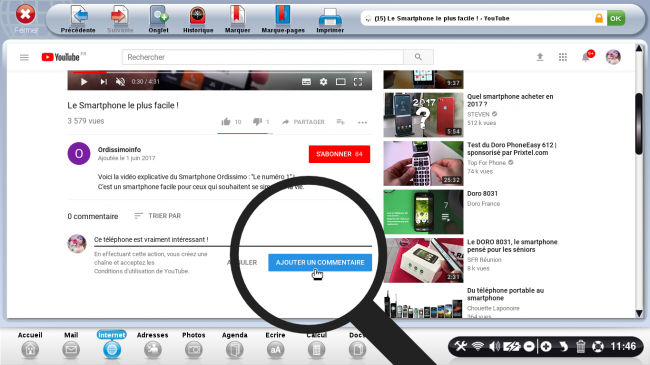The width and height of the screenshot is (650, 365).
Task: Click the magnifier search button
Action: tap(418, 57)
